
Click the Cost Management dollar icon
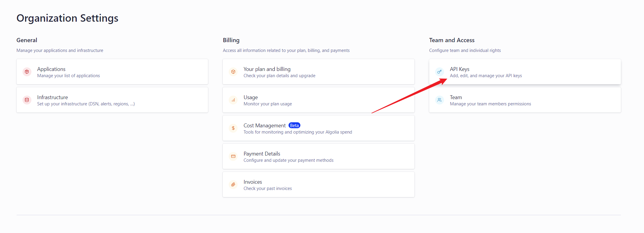pyautogui.click(x=233, y=128)
